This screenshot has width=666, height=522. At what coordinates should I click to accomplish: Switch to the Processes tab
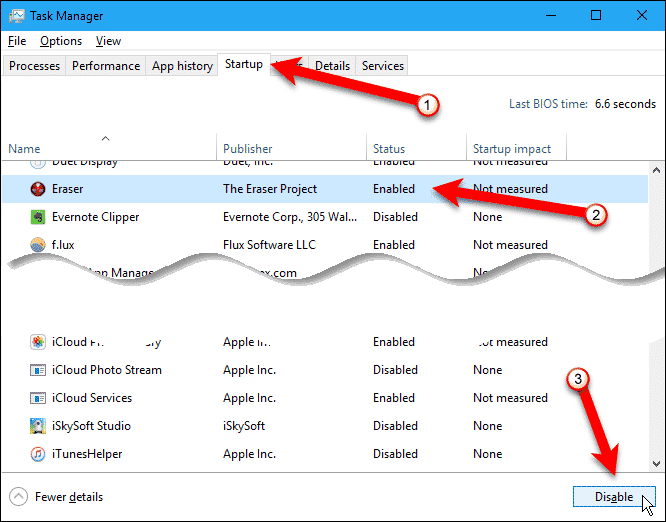pos(34,66)
